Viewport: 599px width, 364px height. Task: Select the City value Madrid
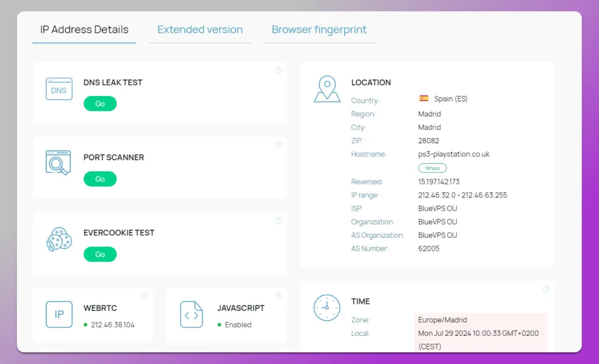(429, 127)
